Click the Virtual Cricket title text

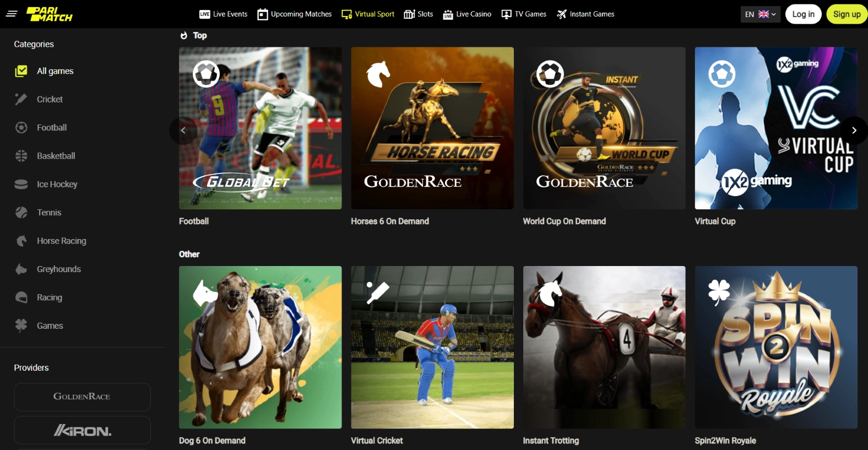coord(377,441)
